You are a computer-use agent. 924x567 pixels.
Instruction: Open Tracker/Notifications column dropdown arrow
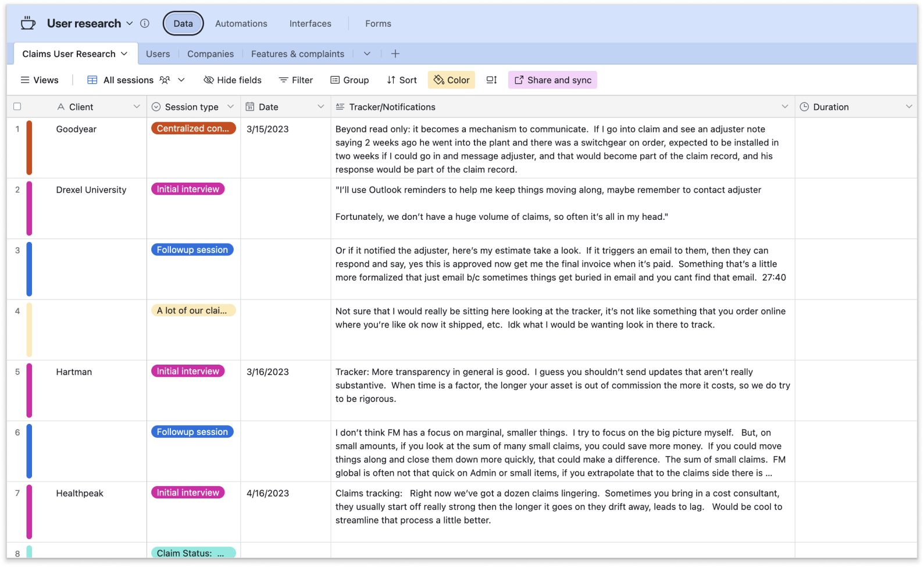click(785, 106)
